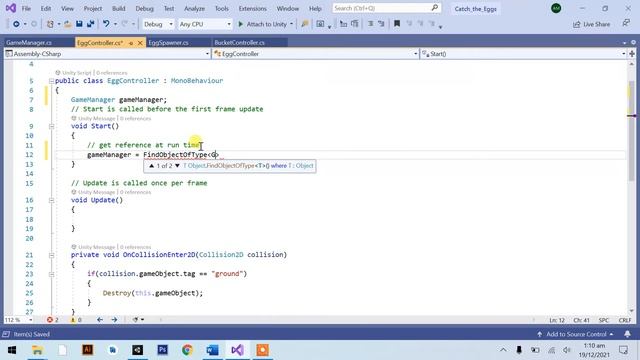This screenshot has width=640, height=360.
Task: Click the search magnifier icon
Action: pyautogui.click(x=435, y=8)
